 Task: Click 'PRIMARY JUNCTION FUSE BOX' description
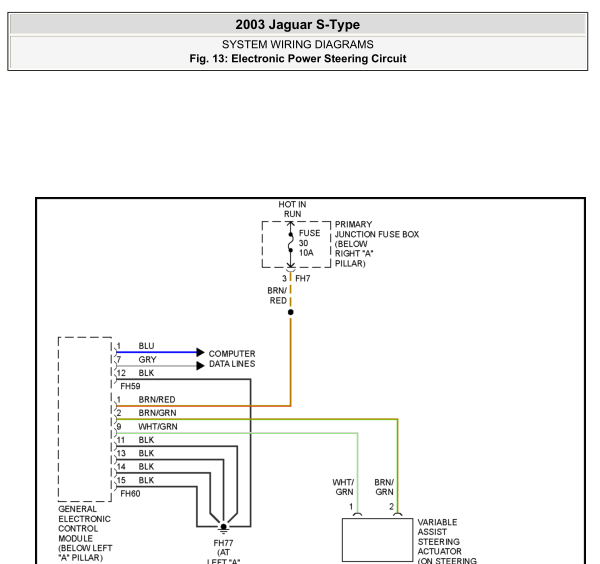tap(377, 244)
